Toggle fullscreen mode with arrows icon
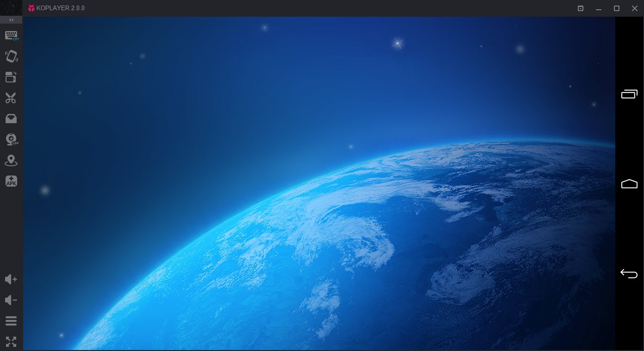Viewport: 644px width, 351px height. (11, 342)
